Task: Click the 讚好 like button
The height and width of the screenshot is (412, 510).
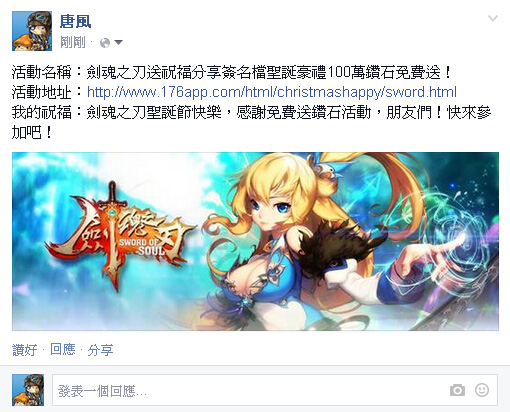Action: (24, 350)
